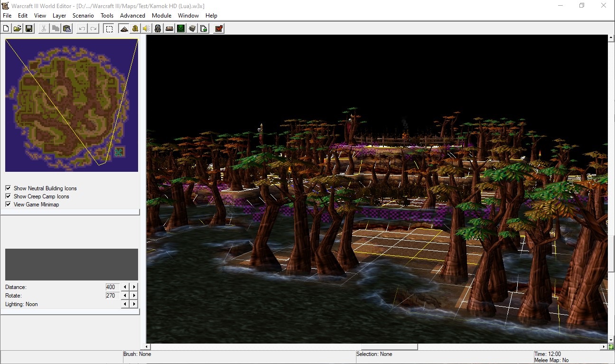Toggle the Show Creep Camp Icons checkbox

pos(8,196)
